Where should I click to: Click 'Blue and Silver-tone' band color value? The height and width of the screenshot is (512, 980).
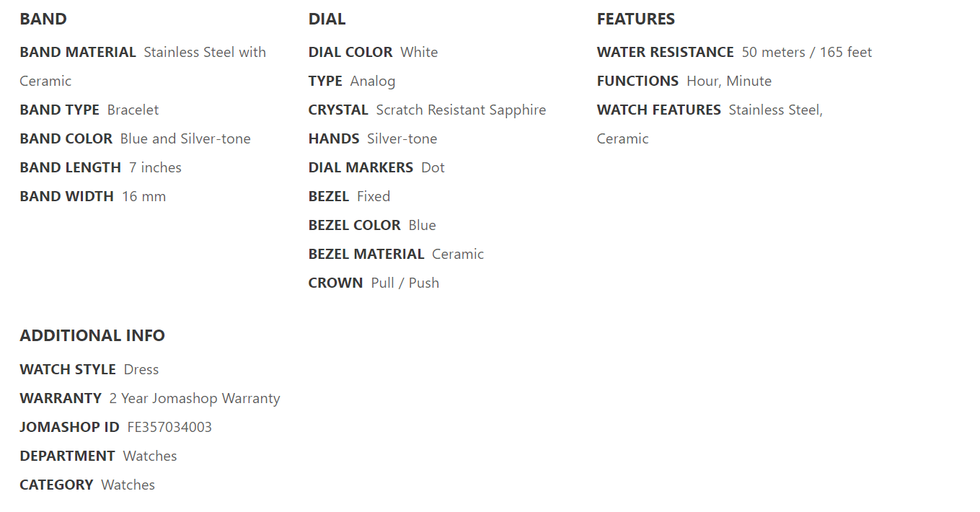pos(185,138)
